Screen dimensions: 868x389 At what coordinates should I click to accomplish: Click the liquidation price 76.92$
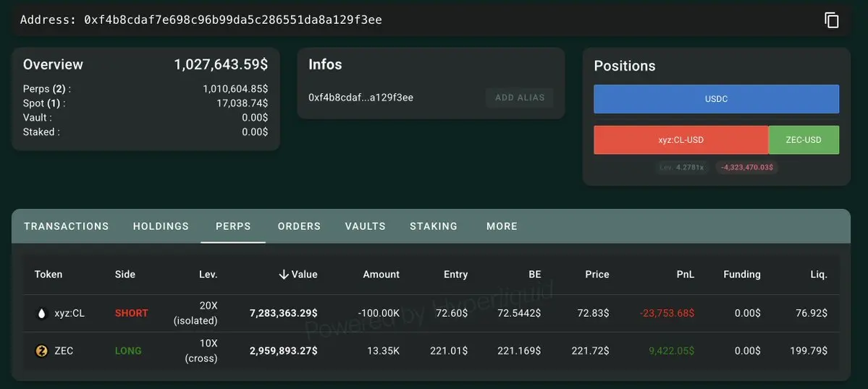pyautogui.click(x=812, y=313)
